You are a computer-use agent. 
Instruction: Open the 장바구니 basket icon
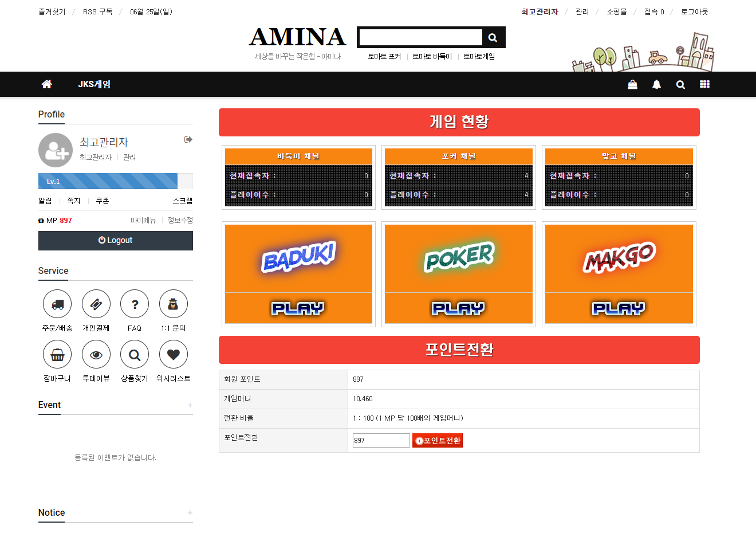[x=57, y=355]
